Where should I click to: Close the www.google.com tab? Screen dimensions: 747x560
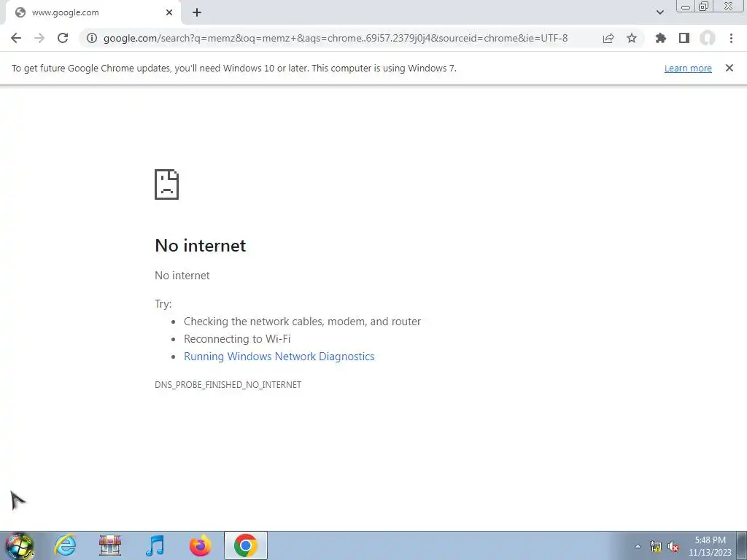click(x=169, y=13)
